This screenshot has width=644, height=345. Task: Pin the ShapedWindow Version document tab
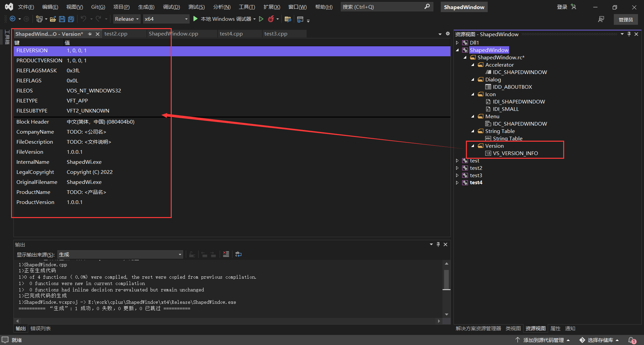tap(90, 34)
